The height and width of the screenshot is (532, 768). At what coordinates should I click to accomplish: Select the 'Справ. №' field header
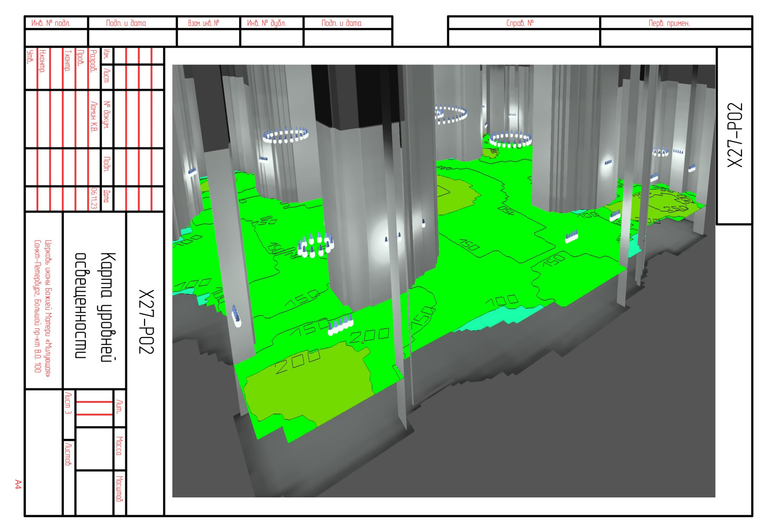[520, 23]
